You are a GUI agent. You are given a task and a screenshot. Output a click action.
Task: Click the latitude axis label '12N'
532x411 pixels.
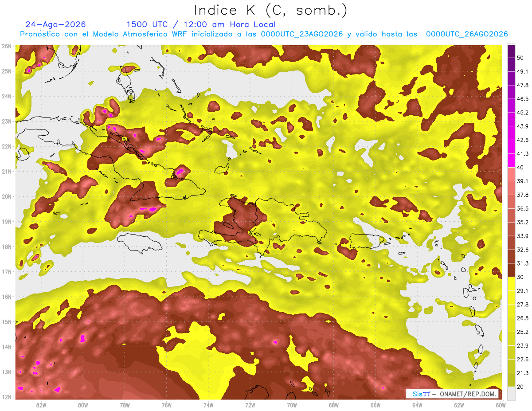[6, 397]
